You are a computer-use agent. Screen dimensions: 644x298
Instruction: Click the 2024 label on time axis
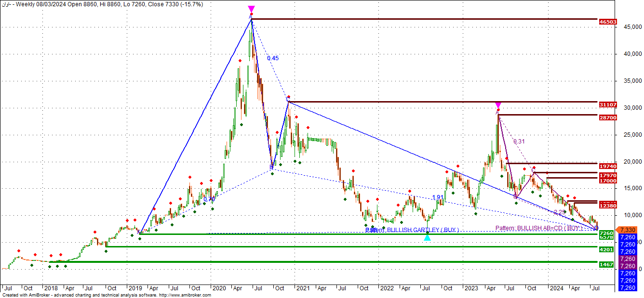[x=556, y=288]
